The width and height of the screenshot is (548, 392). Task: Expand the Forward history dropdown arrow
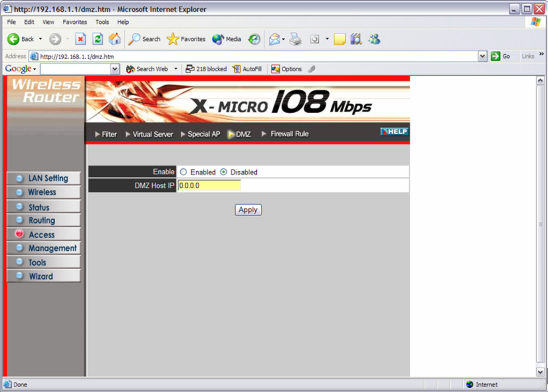pyautogui.click(x=67, y=39)
